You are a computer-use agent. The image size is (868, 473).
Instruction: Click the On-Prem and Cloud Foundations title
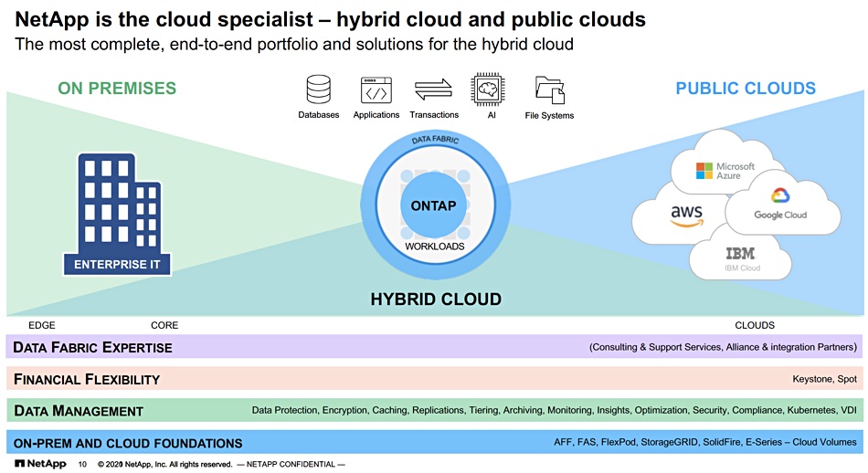coord(128,443)
